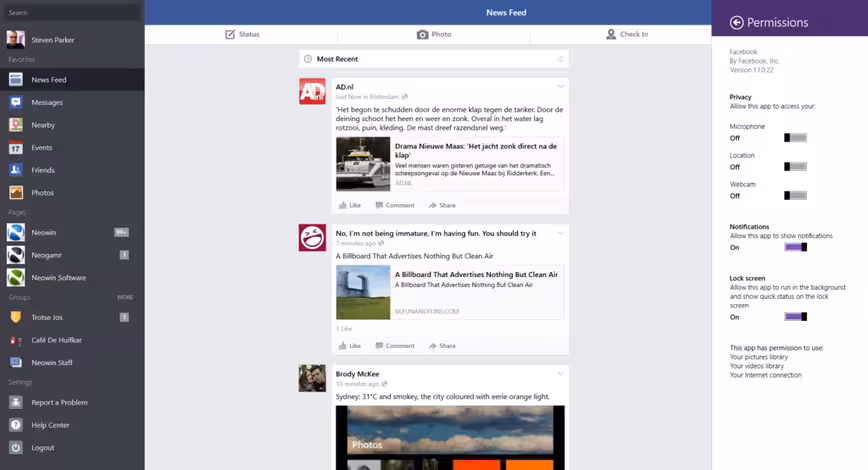Open the Neowin Staff group icon

[16, 363]
